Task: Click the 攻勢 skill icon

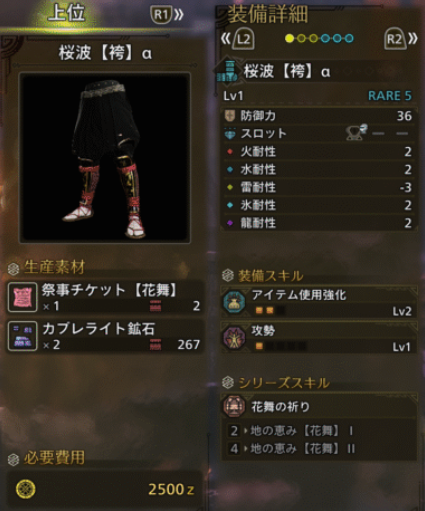Action: tap(234, 338)
